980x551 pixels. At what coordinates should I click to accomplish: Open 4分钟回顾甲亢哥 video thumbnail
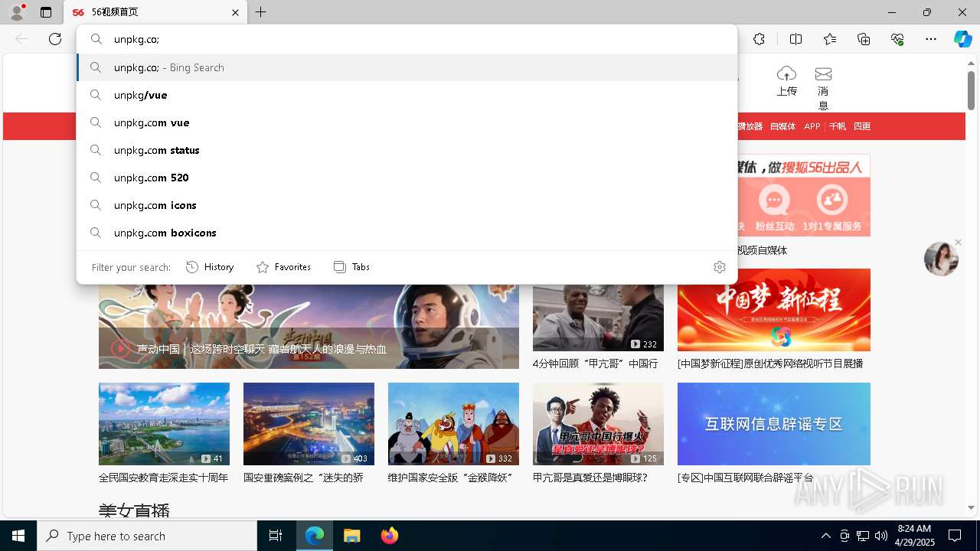[598, 318]
